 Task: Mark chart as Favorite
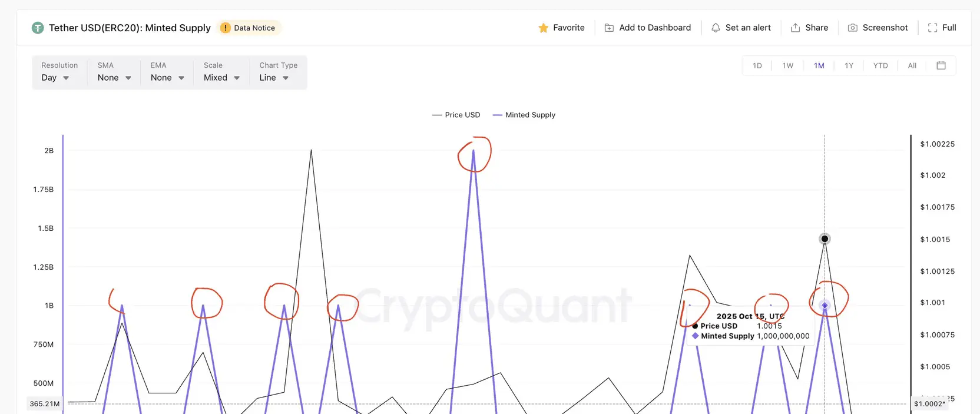point(561,28)
